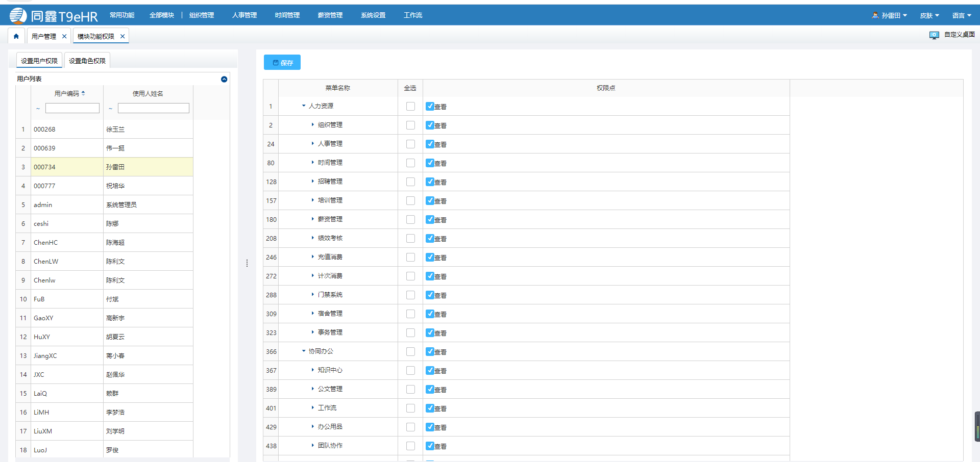Expand the 组织管理 tree node

pos(313,125)
